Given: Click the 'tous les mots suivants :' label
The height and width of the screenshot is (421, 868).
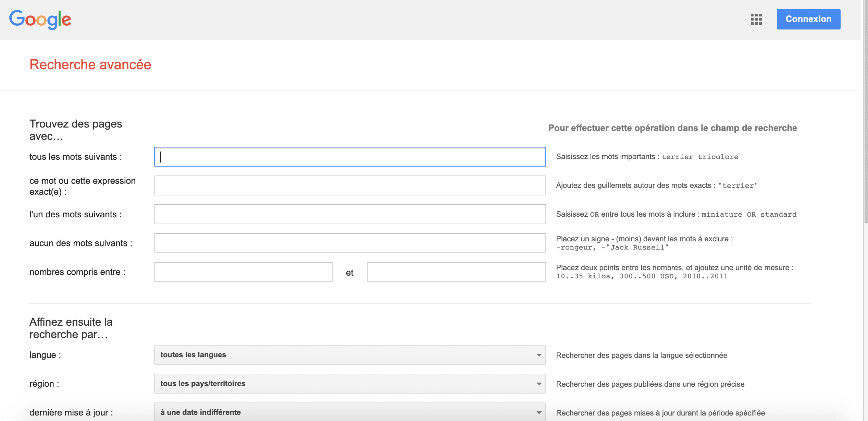Looking at the screenshot, I should pos(76,157).
